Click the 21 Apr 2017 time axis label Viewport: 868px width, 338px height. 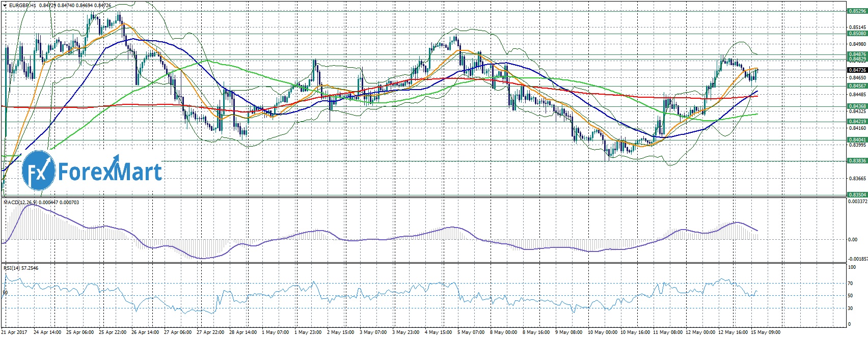tap(14, 332)
